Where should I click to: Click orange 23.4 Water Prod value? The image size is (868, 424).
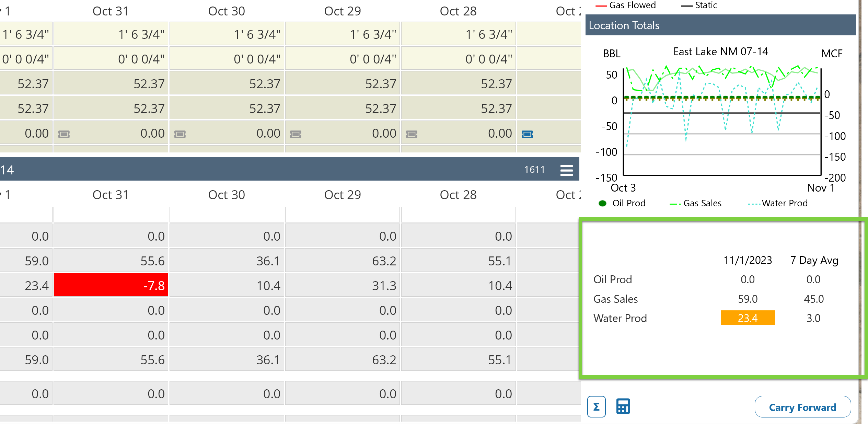[x=748, y=318]
